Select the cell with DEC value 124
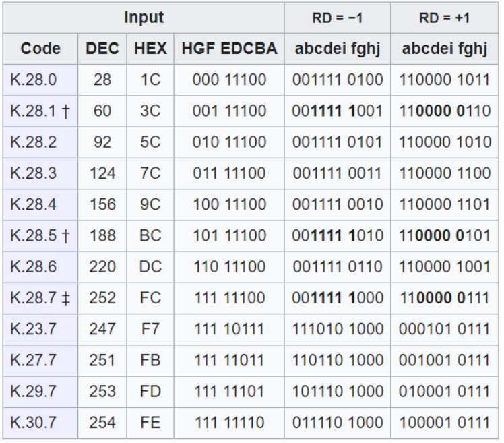This screenshot has width=504, height=443. coord(102,174)
